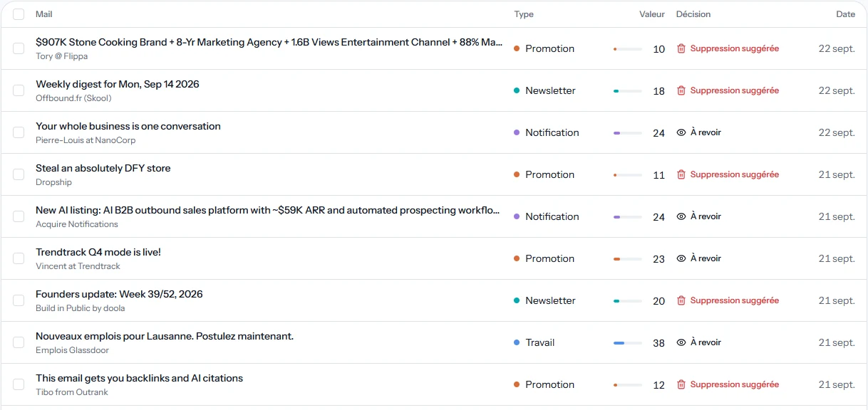The width and height of the screenshot is (868, 410).
Task: Click trash icon on Weekly digest row
Action: coord(681,90)
